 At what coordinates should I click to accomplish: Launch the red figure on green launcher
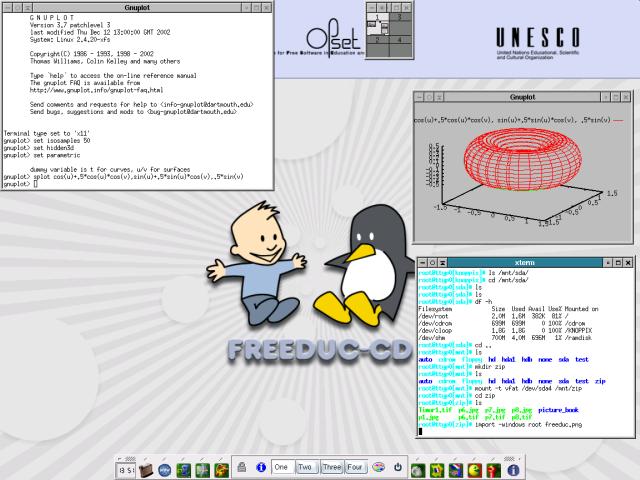coord(494,470)
